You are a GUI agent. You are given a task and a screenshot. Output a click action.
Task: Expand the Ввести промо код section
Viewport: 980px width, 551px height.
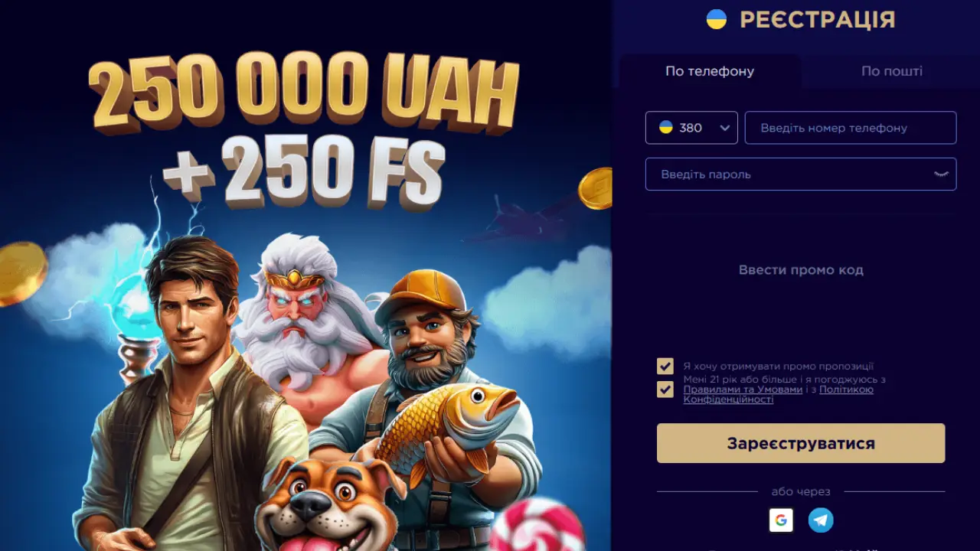[x=801, y=270]
